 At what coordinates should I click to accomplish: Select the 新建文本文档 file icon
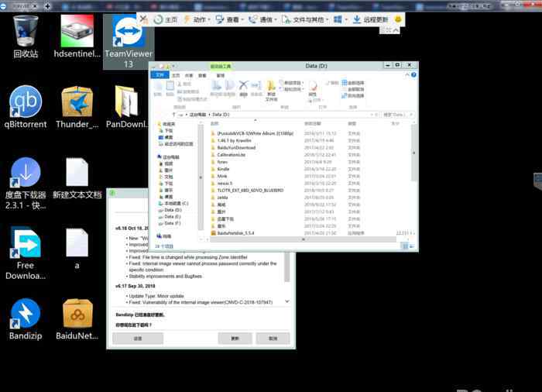pos(77,178)
